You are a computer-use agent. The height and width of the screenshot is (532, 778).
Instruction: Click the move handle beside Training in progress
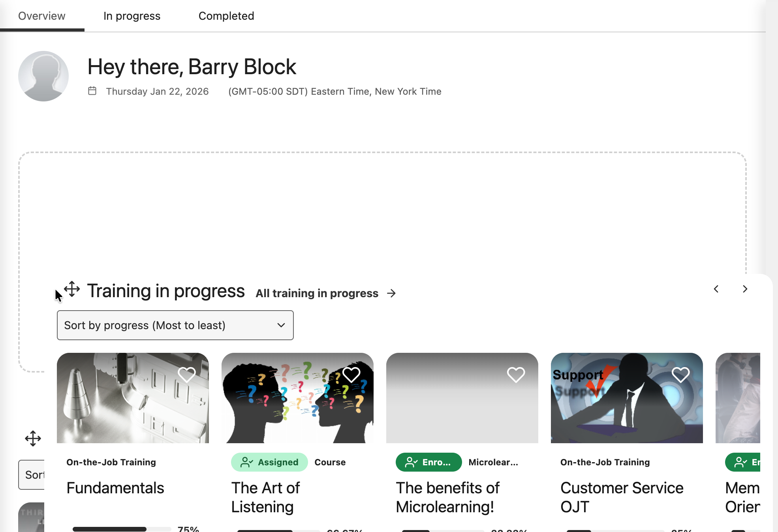coord(72,289)
